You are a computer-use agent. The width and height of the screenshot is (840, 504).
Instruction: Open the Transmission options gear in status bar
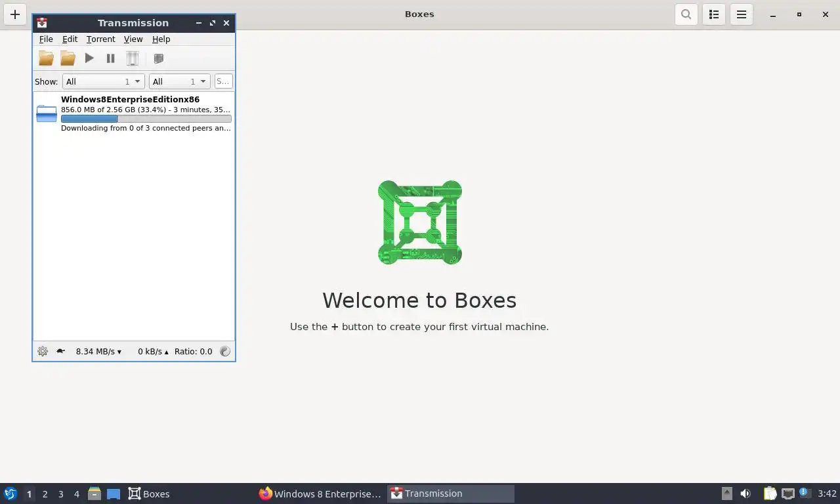pyautogui.click(x=43, y=351)
